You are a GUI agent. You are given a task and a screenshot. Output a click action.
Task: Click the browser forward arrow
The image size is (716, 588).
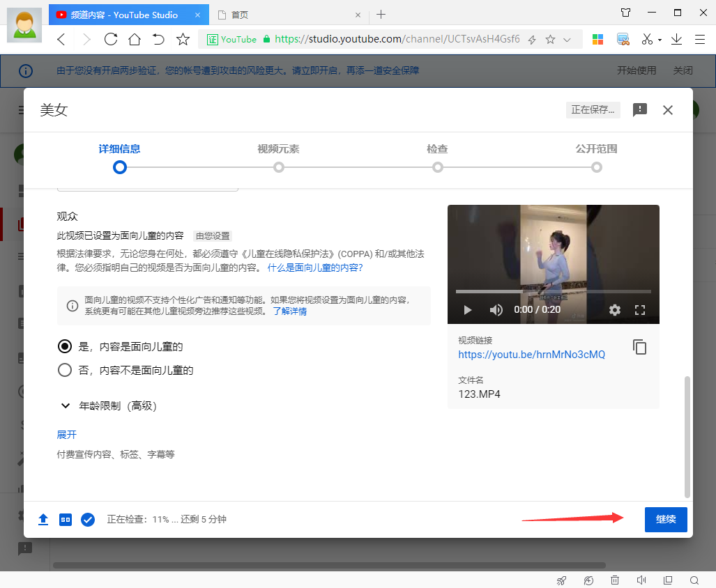coord(86,39)
